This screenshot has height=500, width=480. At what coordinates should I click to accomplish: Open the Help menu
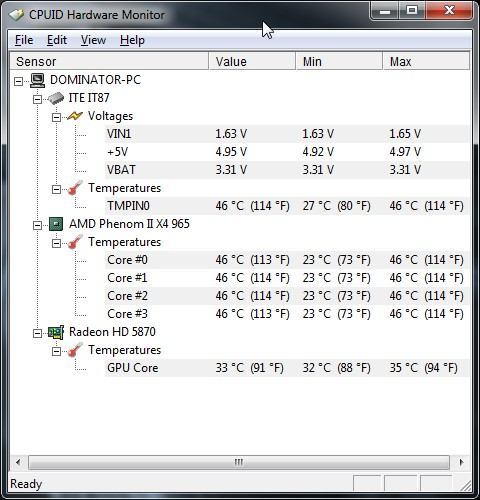(x=132, y=40)
